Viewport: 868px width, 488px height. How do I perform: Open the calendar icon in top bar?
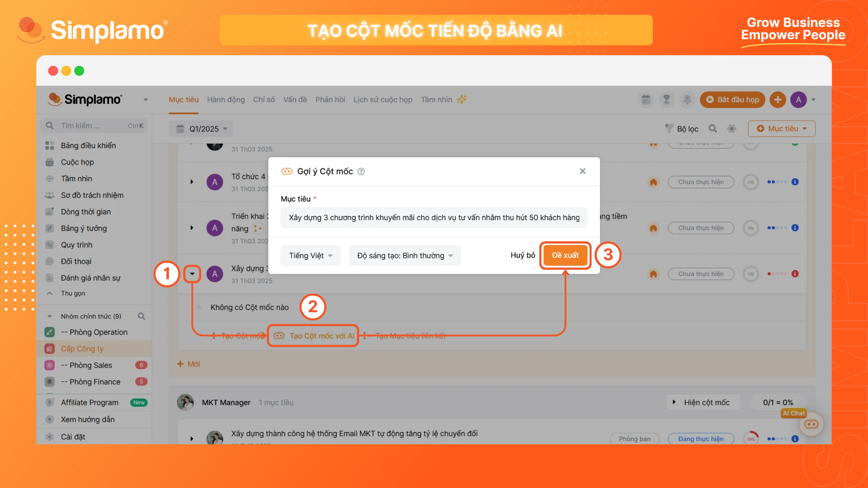(x=646, y=100)
